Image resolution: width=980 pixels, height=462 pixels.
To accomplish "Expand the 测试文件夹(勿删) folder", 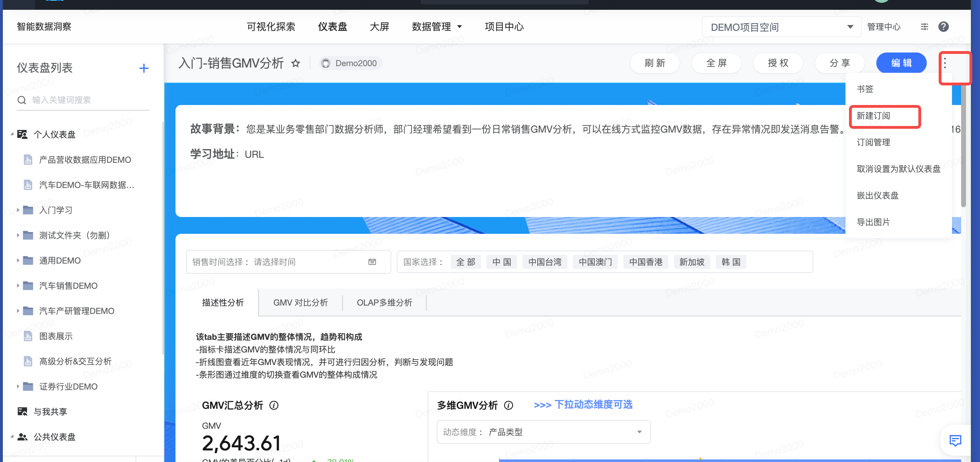I will tap(18, 235).
